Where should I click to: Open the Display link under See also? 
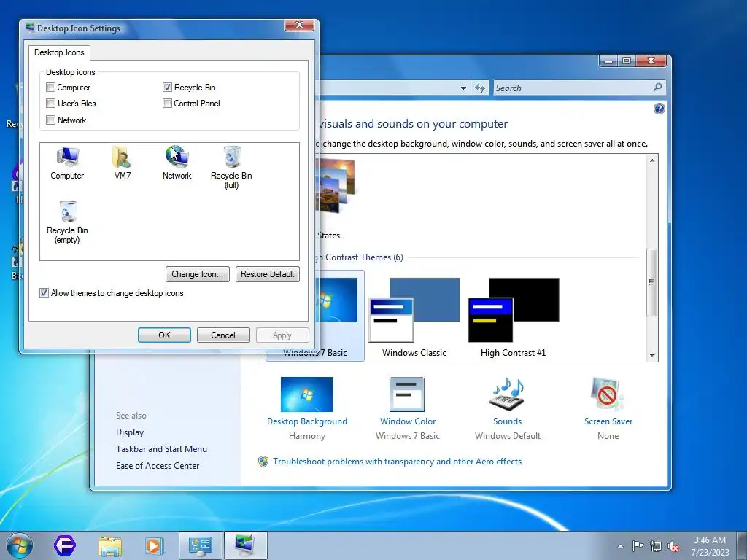click(x=130, y=432)
